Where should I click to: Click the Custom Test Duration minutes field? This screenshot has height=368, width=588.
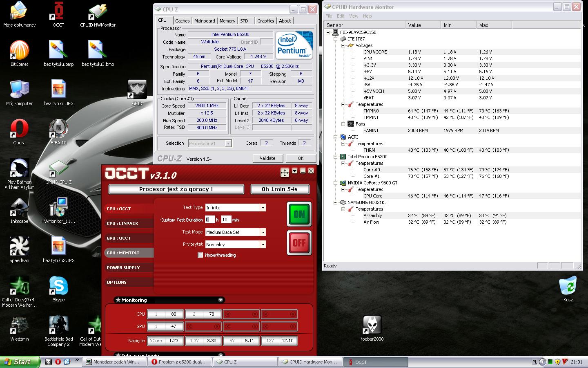pos(226,220)
